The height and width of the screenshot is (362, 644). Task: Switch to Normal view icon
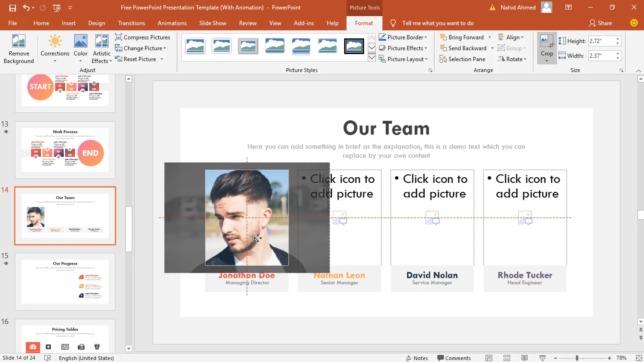pos(489,358)
